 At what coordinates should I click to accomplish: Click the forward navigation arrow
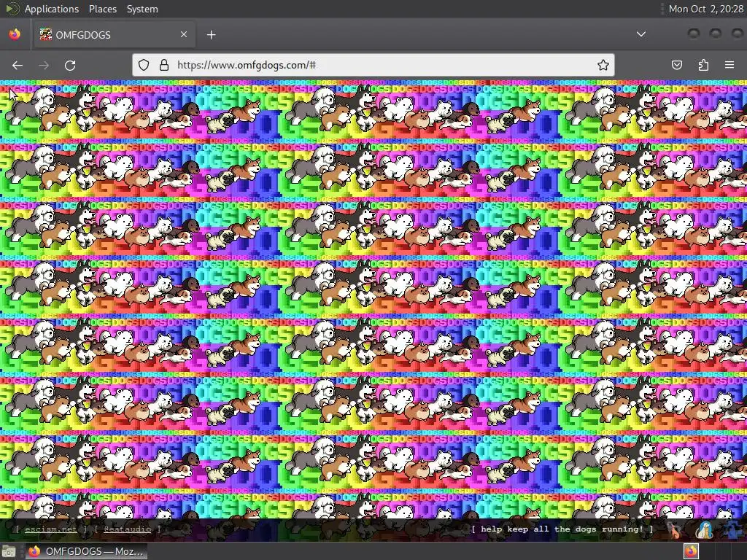click(x=44, y=65)
